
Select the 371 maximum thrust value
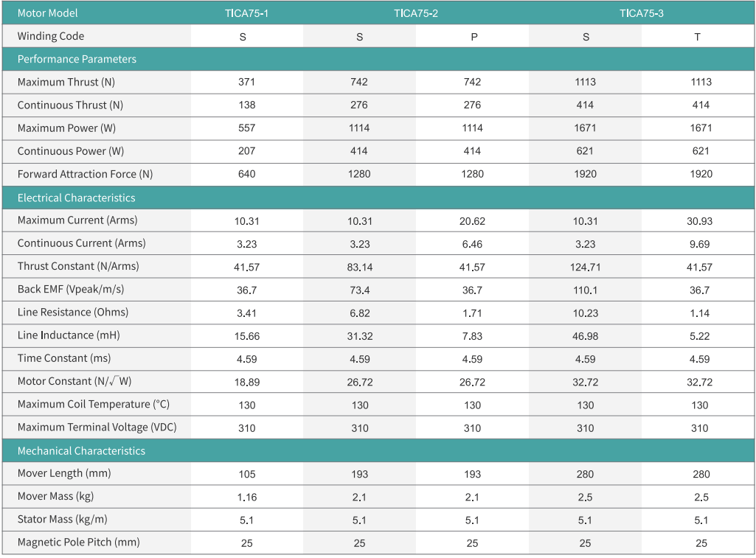click(247, 82)
